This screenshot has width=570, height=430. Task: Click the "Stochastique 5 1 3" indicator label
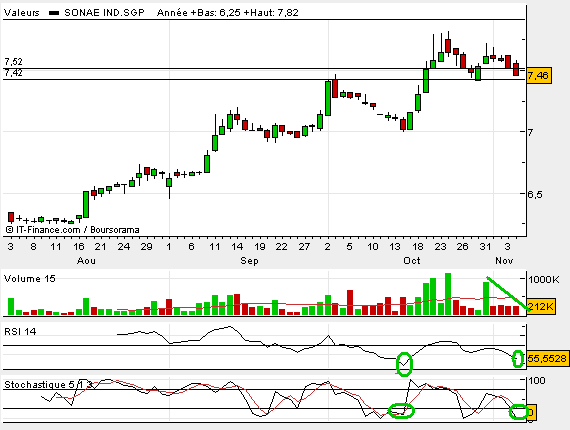[48, 385]
